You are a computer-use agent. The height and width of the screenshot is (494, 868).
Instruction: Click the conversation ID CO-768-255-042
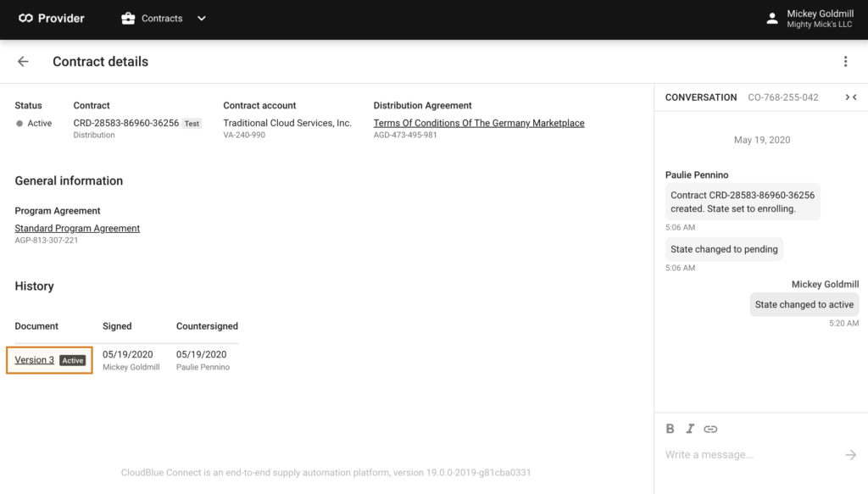coord(782,97)
